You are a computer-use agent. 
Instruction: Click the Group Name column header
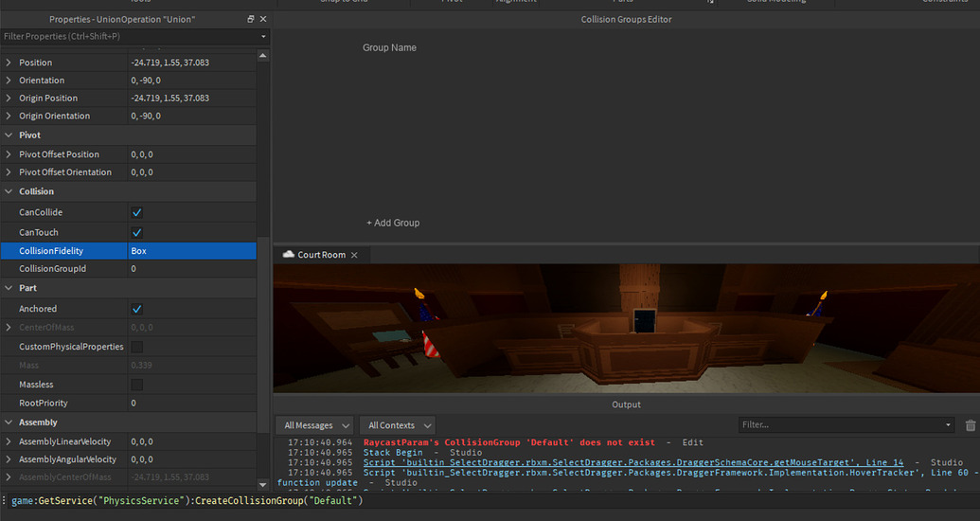point(389,47)
